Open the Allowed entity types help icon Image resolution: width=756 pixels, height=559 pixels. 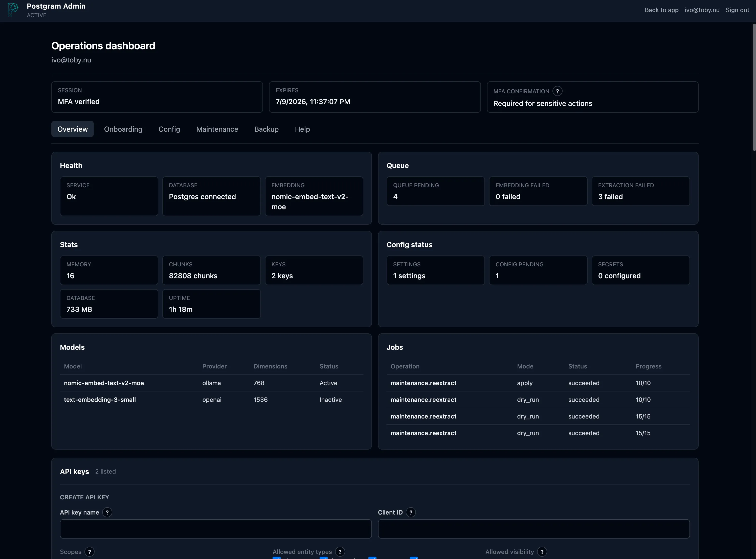click(x=340, y=552)
